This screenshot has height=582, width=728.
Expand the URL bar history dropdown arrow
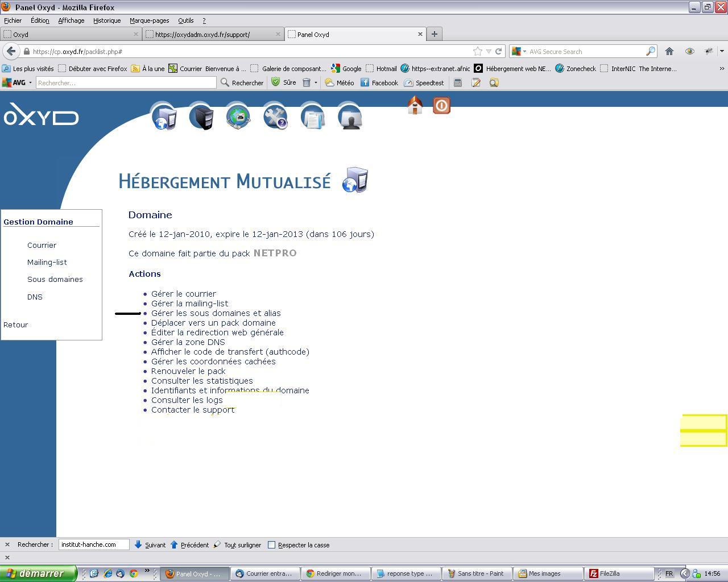[488, 51]
